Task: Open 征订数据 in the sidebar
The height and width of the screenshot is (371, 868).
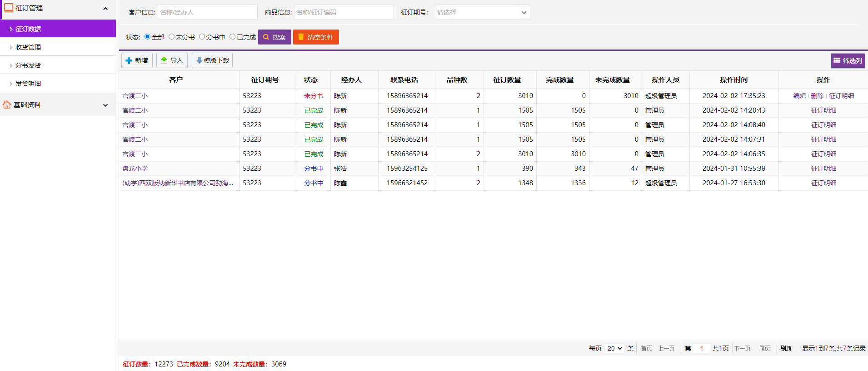Action: click(x=58, y=29)
